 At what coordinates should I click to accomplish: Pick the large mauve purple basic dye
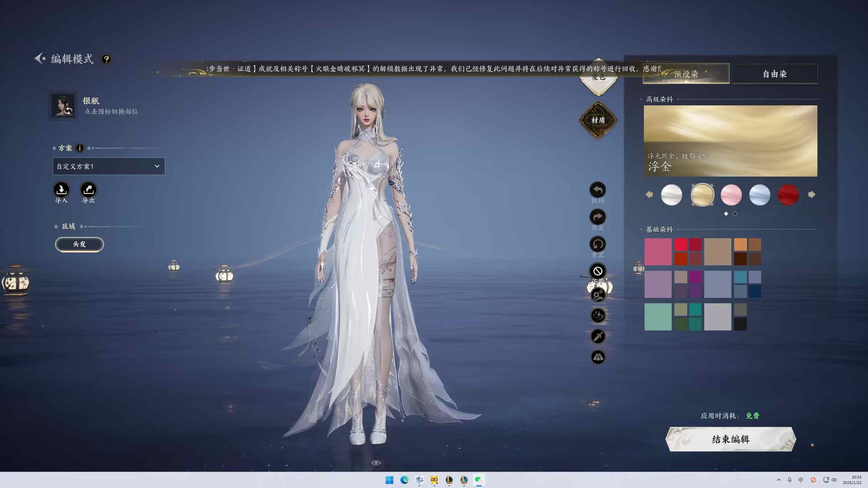[658, 284]
